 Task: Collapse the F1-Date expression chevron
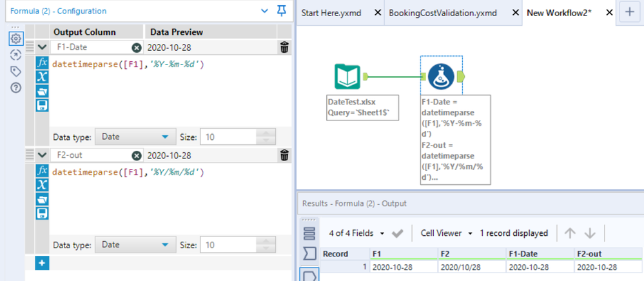[x=42, y=48]
